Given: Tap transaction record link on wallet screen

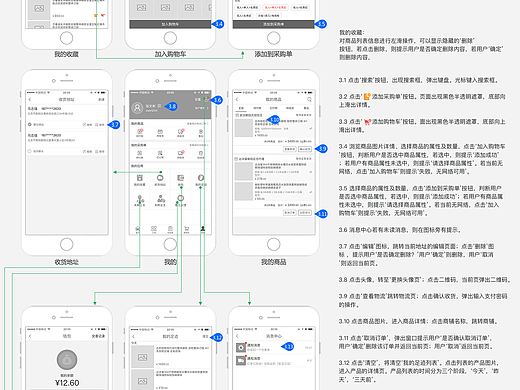Looking at the screenshot, I should [98, 336].
